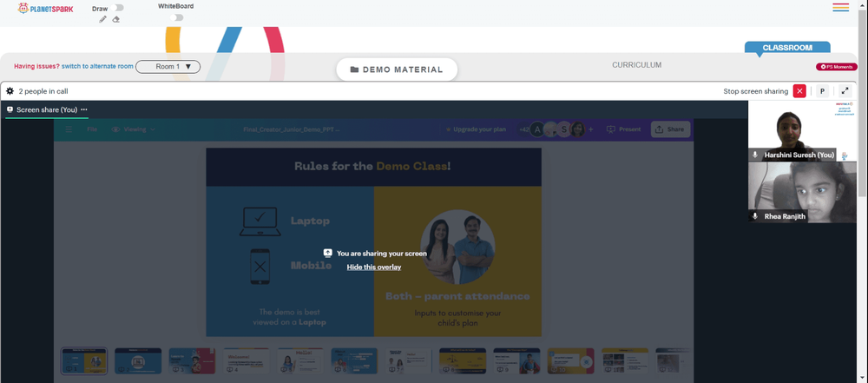The height and width of the screenshot is (383, 868).
Task: Select slide 2 thumbnail
Action: pyautogui.click(x=138, y=360)
